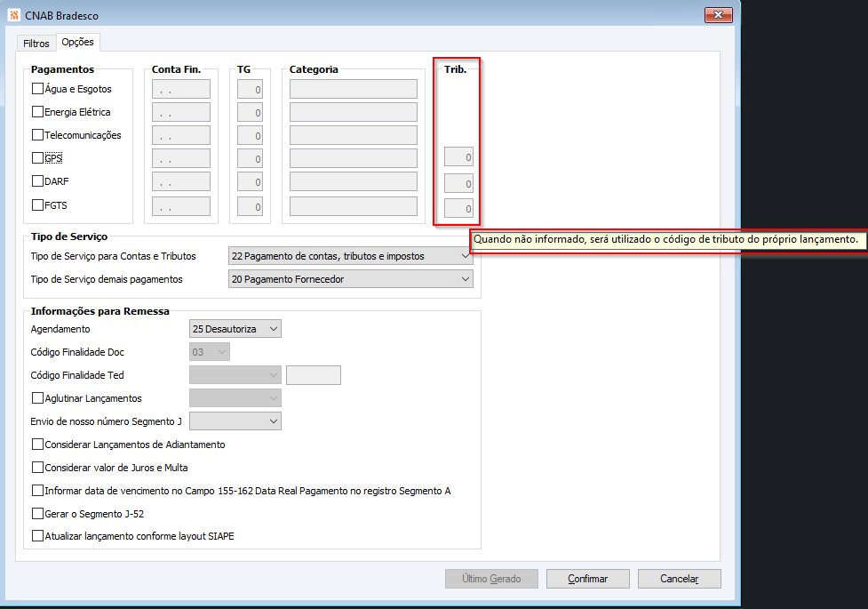Click Conta Fin. field for Telecomunicações row
Screen dimensions: 868x609
tap(181, 136)
